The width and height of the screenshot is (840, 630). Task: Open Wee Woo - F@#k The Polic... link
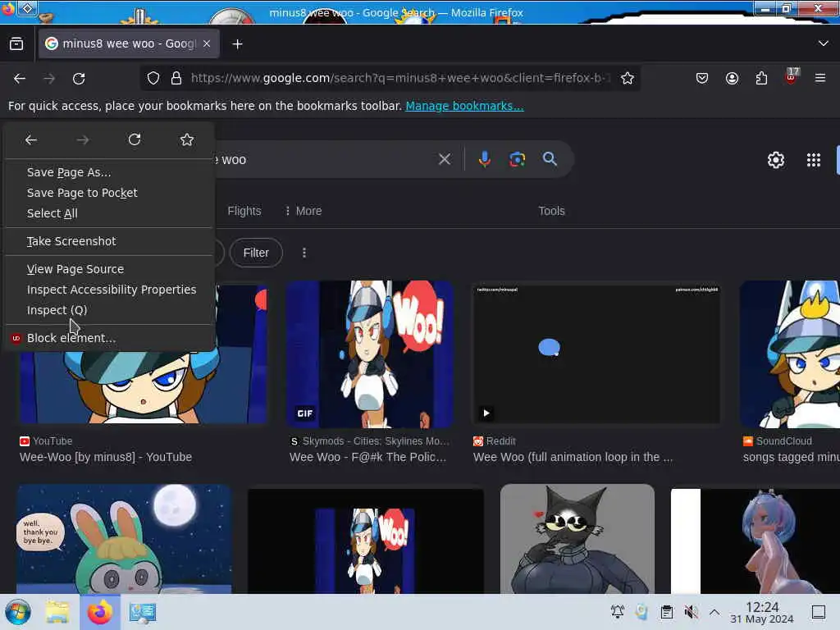pos(367,457)
